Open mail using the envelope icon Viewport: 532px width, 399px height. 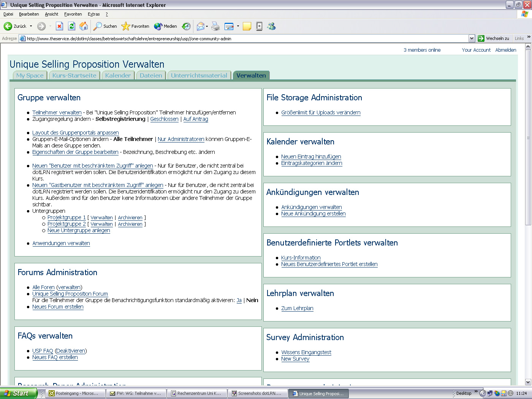[201, 26]
